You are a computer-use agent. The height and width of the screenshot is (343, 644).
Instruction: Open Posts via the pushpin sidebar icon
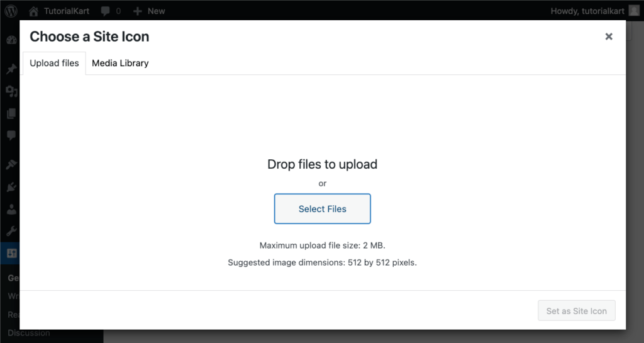pos(11,69)
